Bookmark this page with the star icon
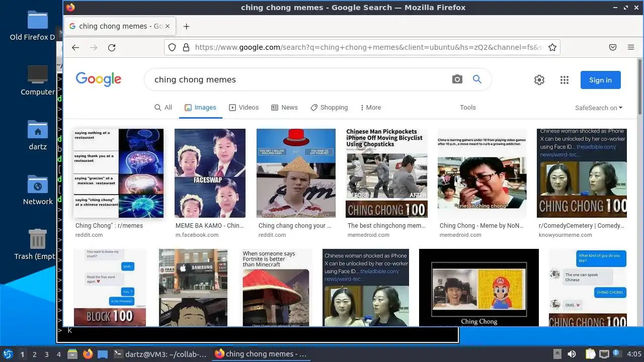Viewport: 644px width, 362px height. click(x=552, y=47)
